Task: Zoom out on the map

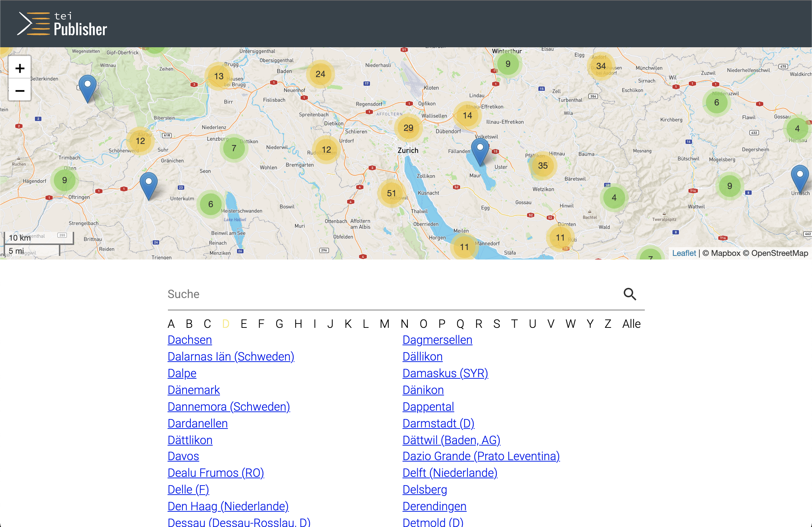Action: [20, 91]
